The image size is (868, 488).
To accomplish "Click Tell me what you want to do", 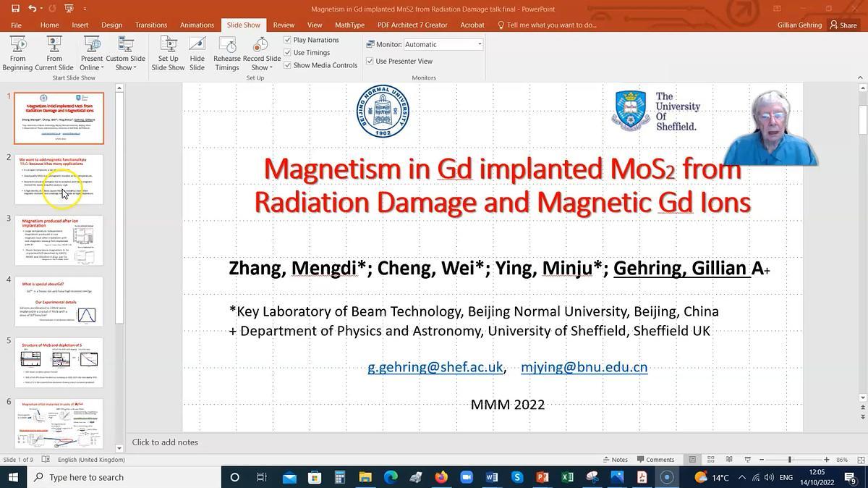I will pos(548,25).
